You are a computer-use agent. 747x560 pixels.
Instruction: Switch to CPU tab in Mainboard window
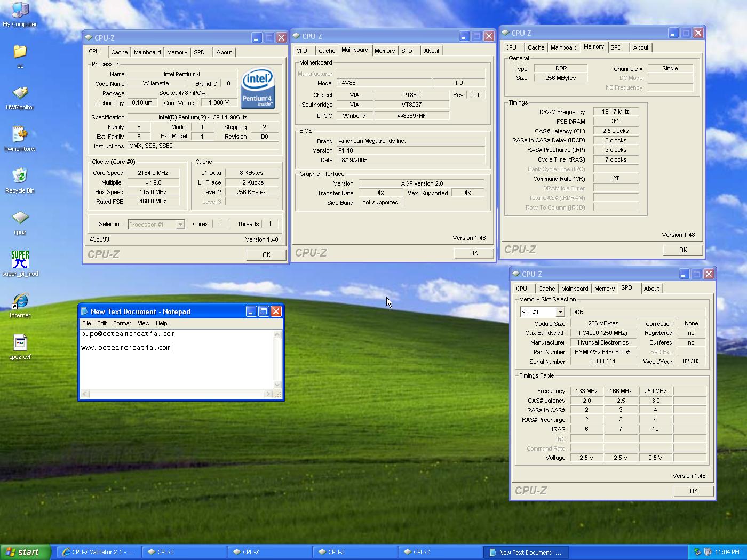tap(301, 51)
